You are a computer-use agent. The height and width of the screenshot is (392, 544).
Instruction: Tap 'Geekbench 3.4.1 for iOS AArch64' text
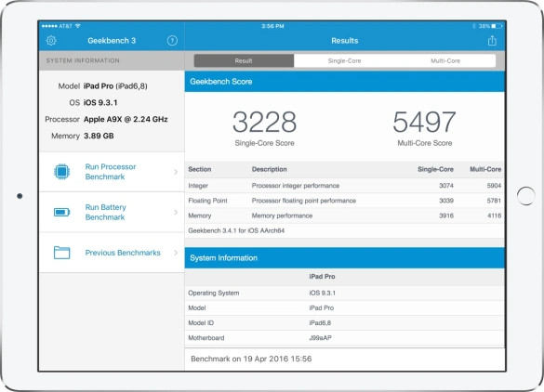pyautogui.click(x=236, y=230)
